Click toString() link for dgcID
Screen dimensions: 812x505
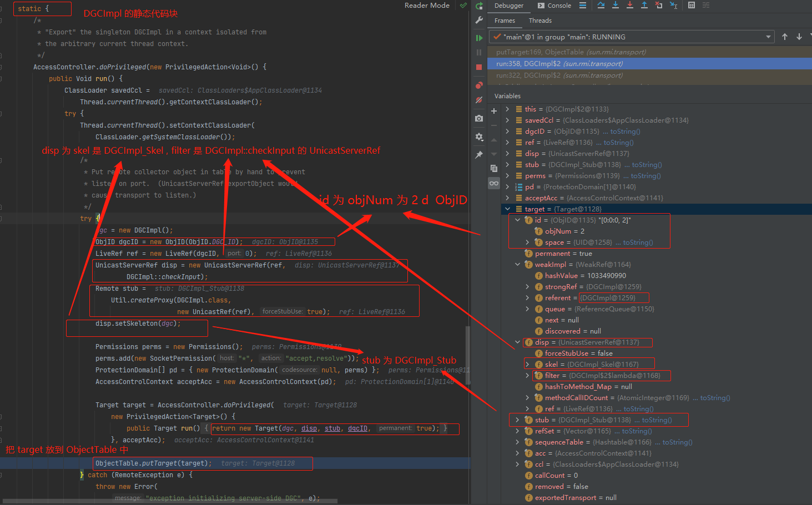point(625,132)
